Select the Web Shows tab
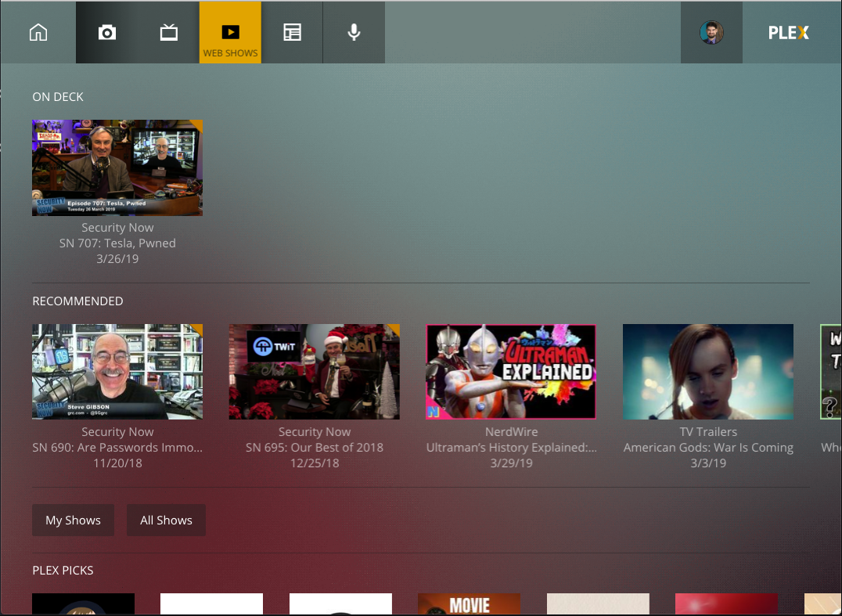 230,33
